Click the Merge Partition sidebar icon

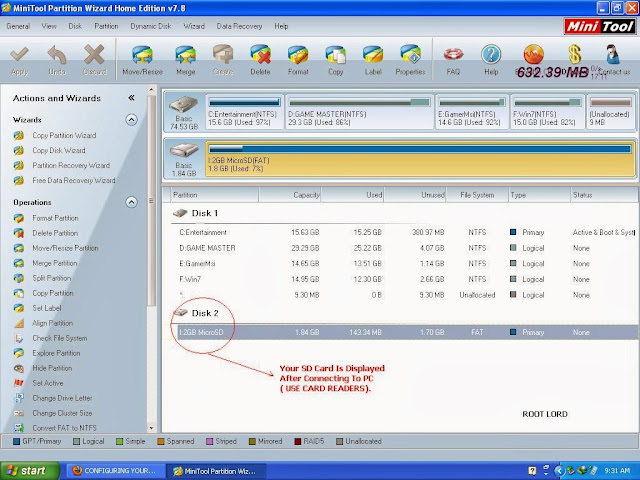point(19,263)
